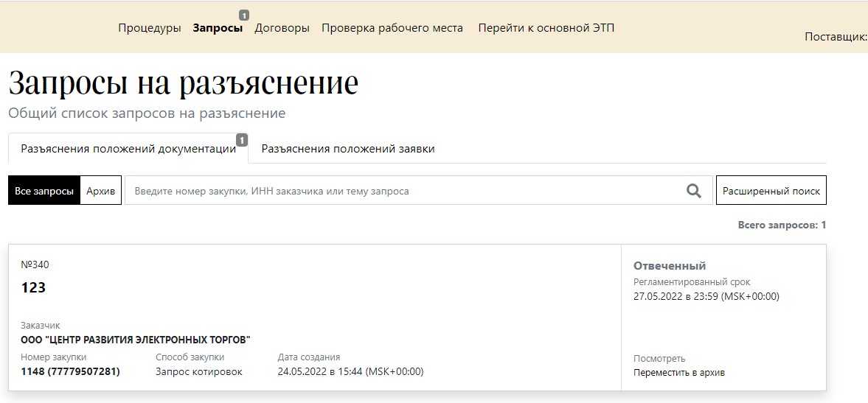Follow the Перейти к основной ЭТП link
868x403 pixels.
coord(546,28)
